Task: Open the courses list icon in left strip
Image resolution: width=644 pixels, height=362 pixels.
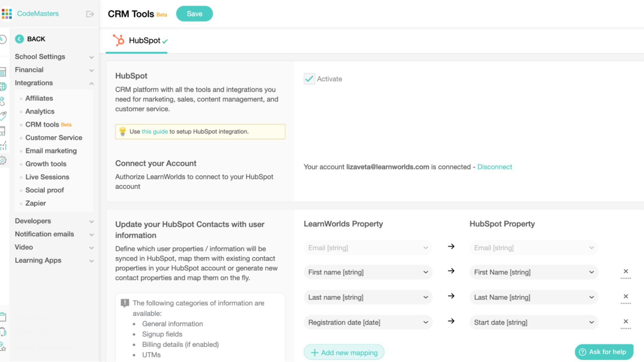Action: coord(3,72)
